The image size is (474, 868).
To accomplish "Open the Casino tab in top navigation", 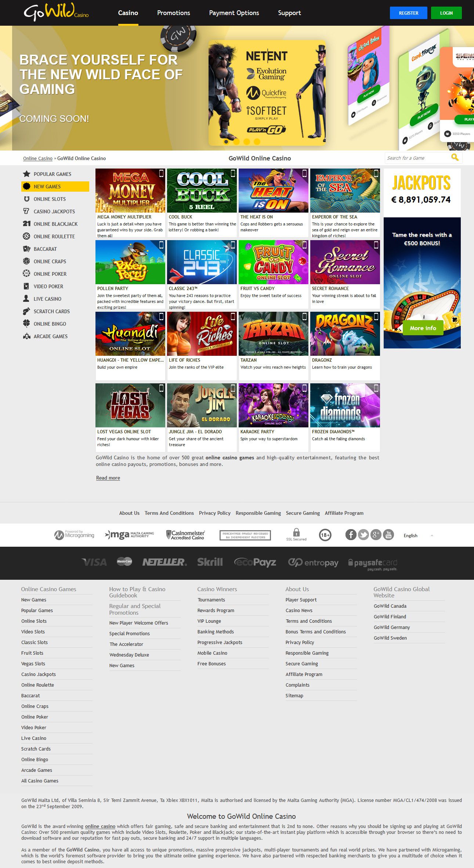I will (x=128, y=13).
